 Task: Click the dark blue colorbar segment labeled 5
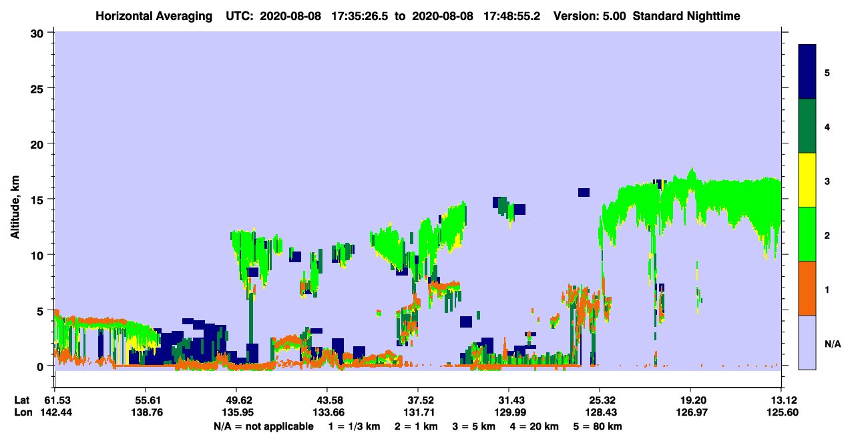[807, 72]
